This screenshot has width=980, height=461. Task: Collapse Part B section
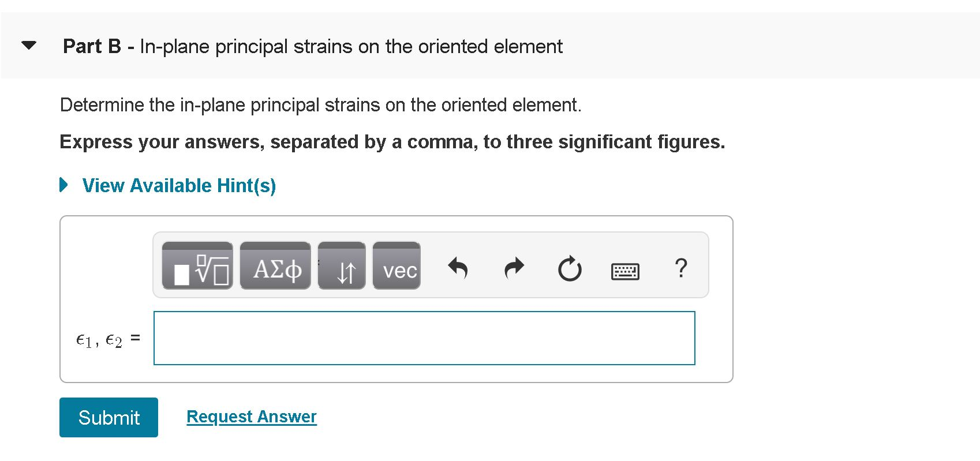click(x=27, y=46)
